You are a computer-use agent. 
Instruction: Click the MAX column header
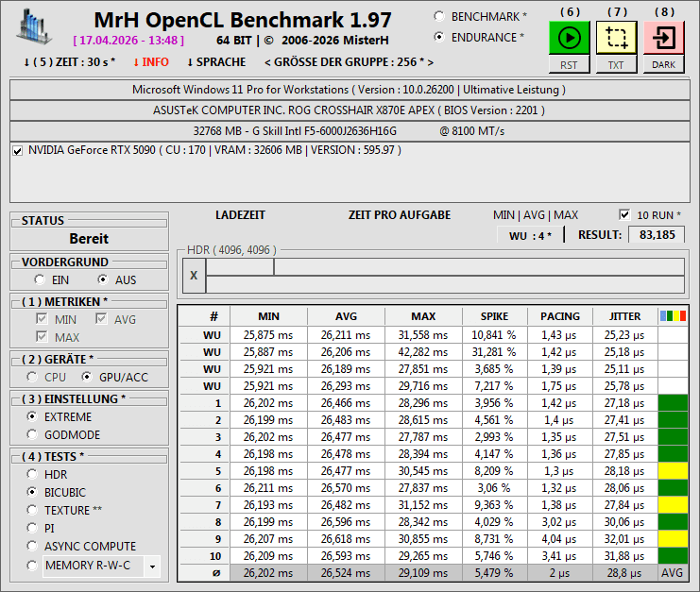pos(423,316)
